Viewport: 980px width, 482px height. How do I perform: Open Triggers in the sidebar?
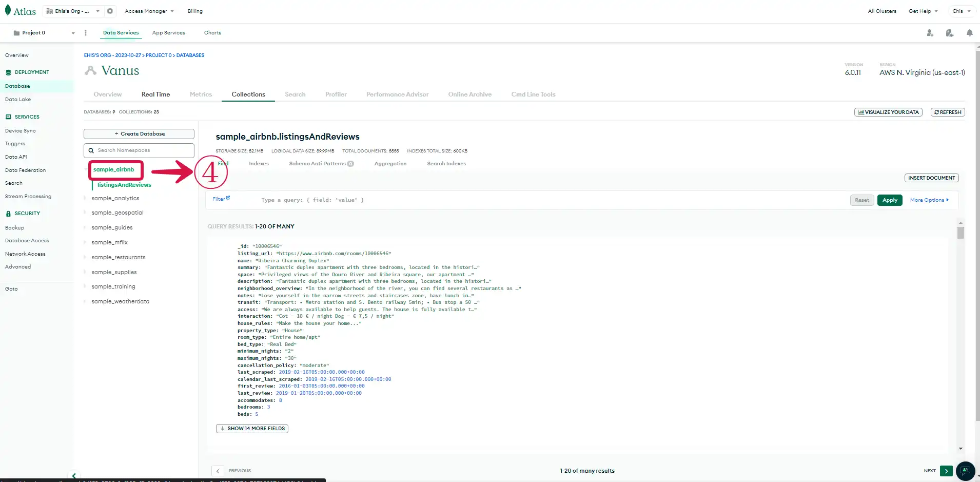[x=15, y=144]
